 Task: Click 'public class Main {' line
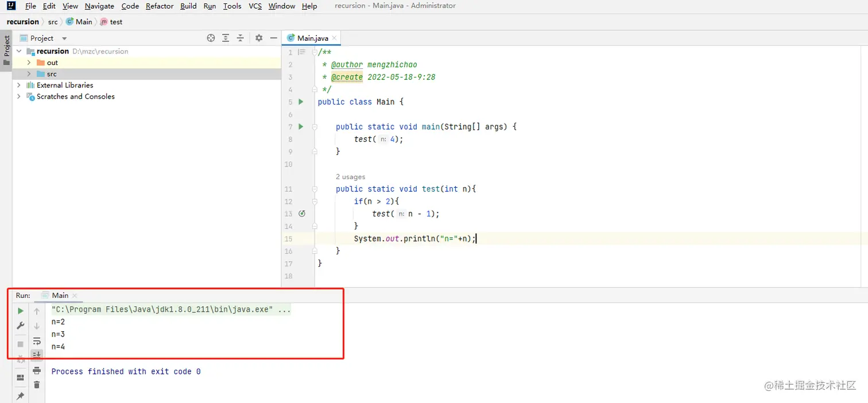tap(361, 102)
